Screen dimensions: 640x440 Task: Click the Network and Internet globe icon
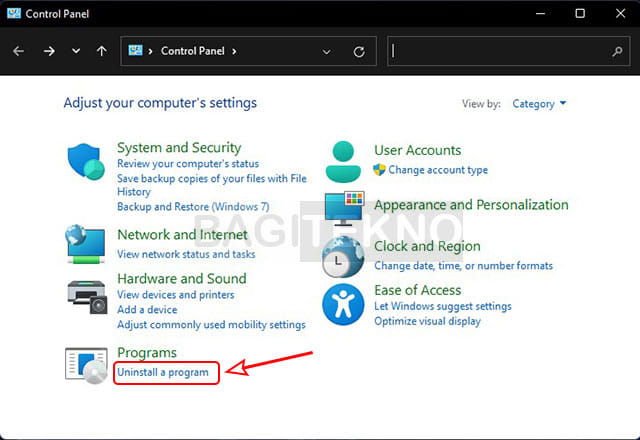[x=85, y=244]
